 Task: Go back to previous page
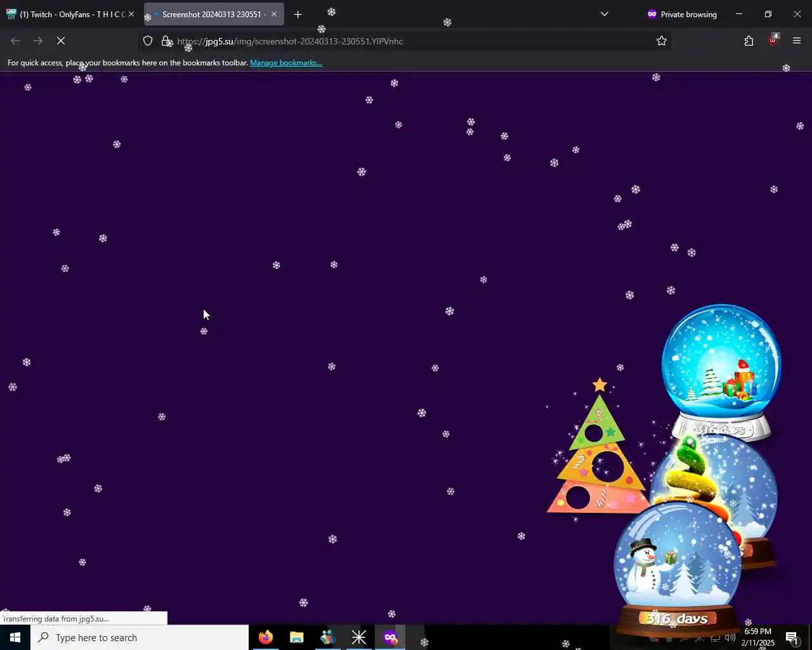[15, 41]
